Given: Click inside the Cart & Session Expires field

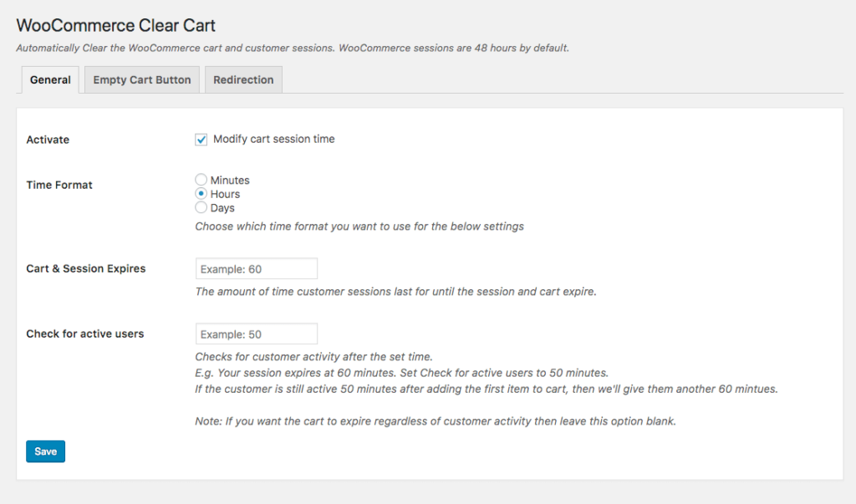Looking at the screenshot, I should [256, 268].
